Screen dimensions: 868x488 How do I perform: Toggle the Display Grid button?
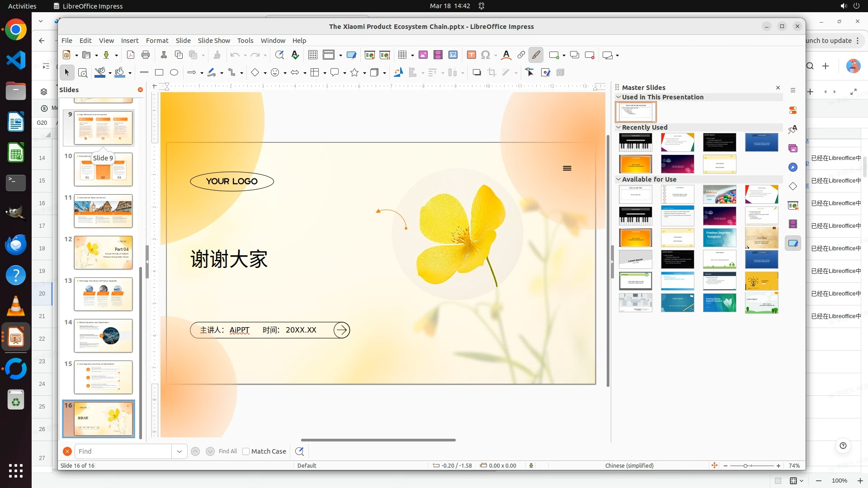[x=312, y=55]
